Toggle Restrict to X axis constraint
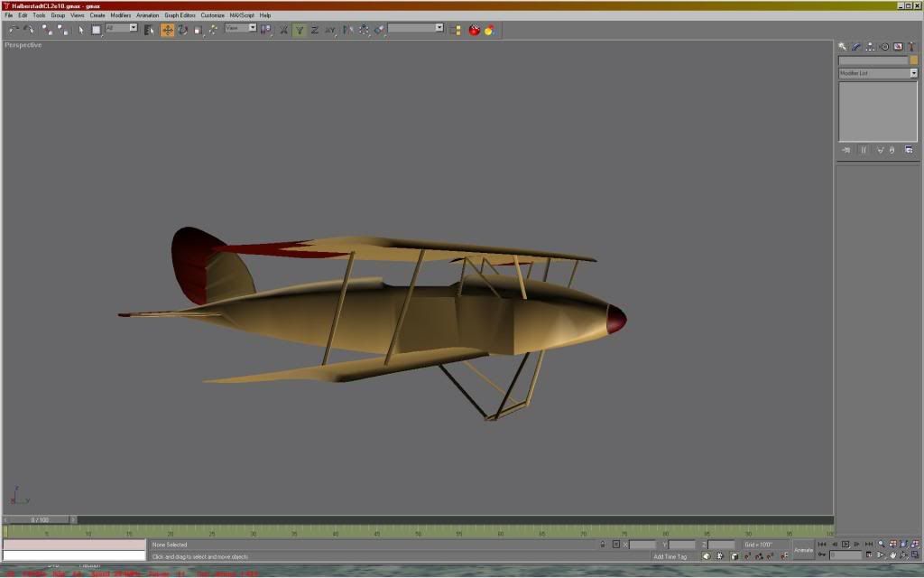The image size is (924, 578). 283,30
